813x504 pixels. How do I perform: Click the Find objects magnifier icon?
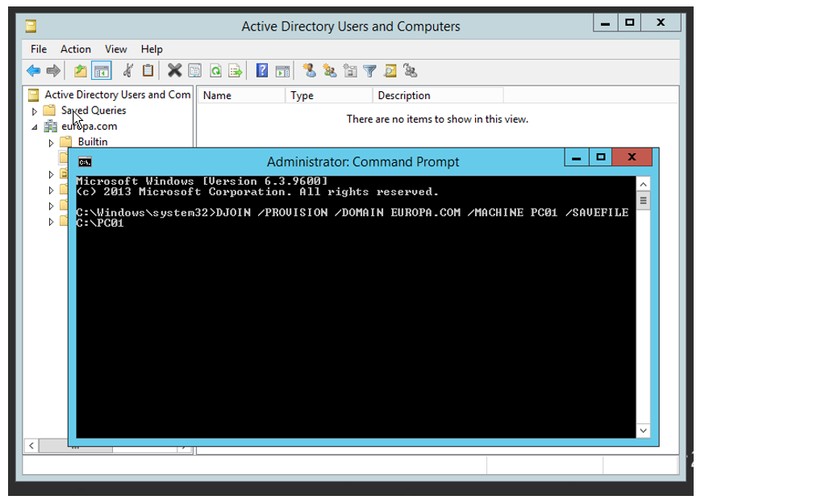click(x=390, y=70)
